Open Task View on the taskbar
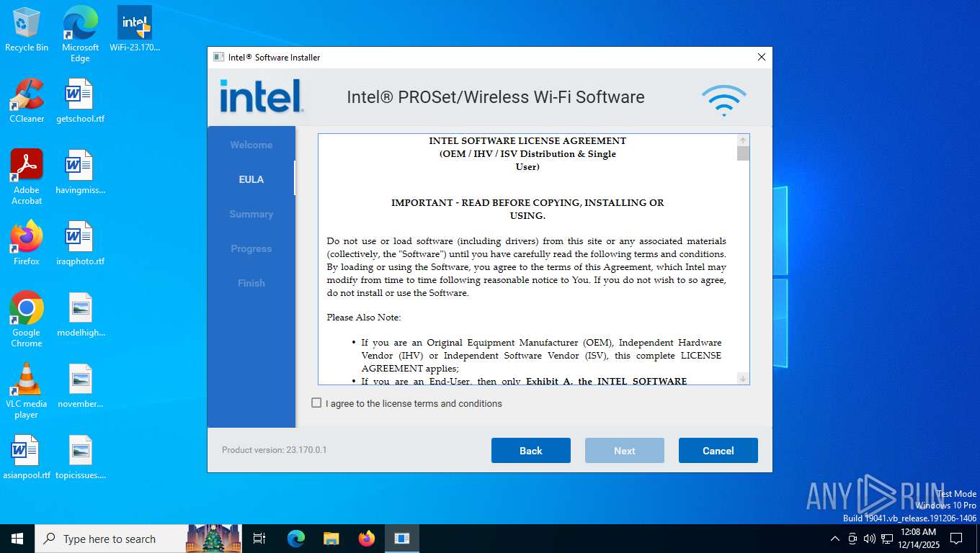Viewport: 980px width, 553px height. (259, 539)
